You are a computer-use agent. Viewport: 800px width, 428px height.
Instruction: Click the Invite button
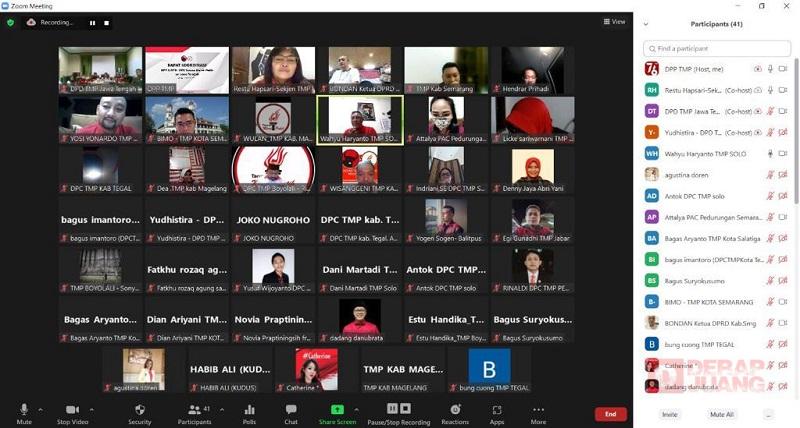pos(669,414)
